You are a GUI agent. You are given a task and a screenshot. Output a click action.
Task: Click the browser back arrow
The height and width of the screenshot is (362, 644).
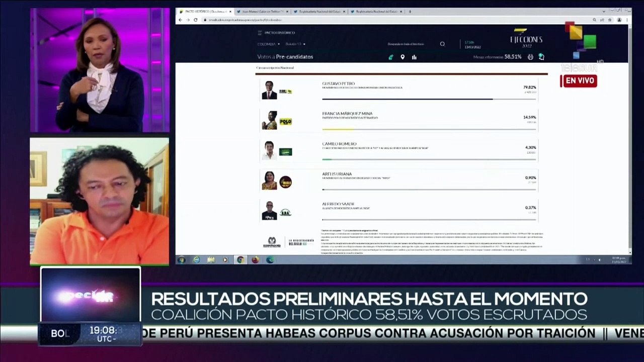[181, 20]
